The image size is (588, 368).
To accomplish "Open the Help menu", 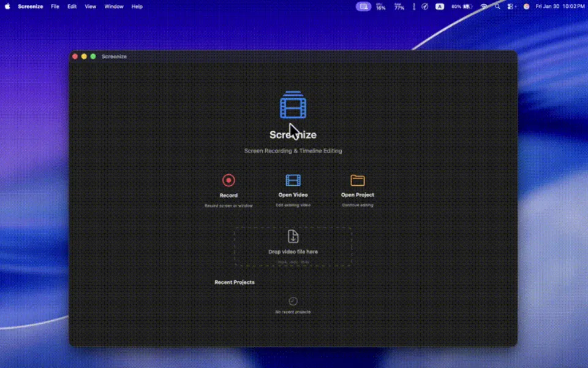I will pos(137,6).
